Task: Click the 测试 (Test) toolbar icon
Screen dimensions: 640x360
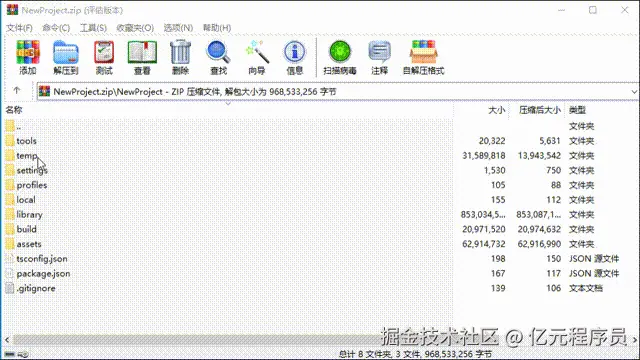Action: (104, 52)
